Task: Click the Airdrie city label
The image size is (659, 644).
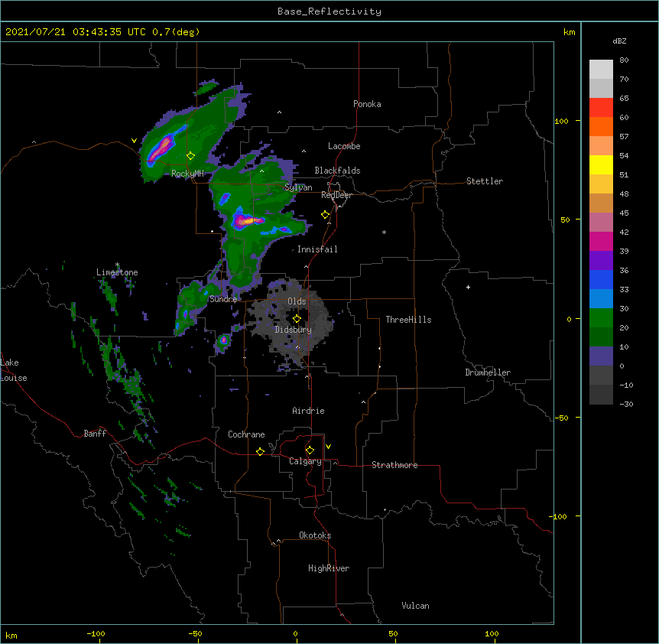Action: (x=308, y=411)
